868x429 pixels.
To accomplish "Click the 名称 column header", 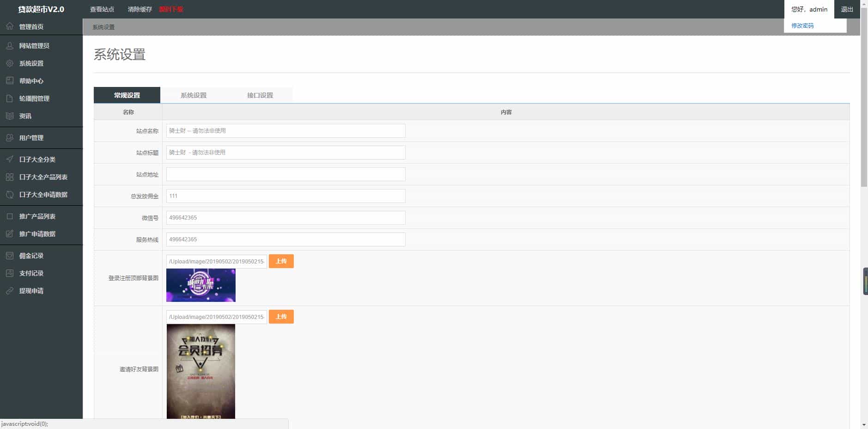I will tap(128, 112).
